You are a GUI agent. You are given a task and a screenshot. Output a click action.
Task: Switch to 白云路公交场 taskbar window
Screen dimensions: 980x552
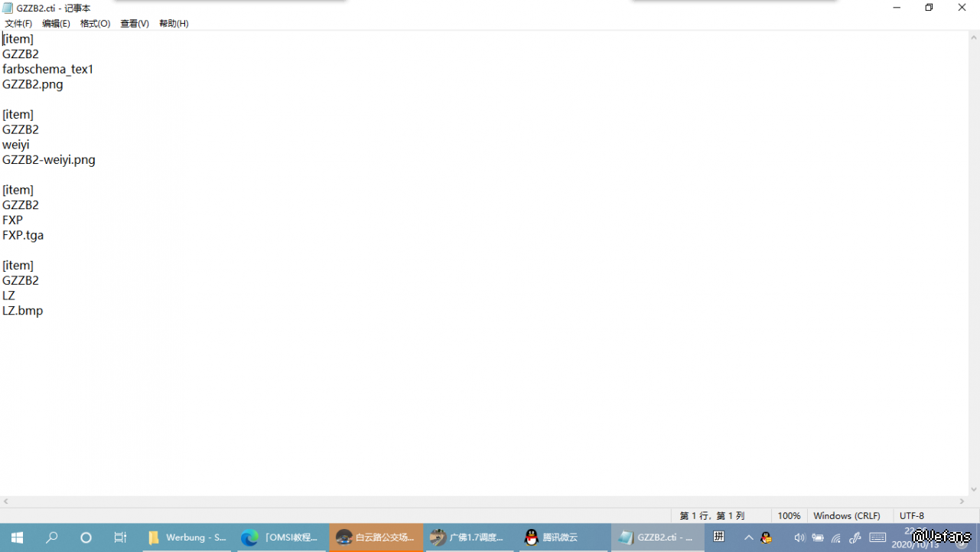[376, 537]
